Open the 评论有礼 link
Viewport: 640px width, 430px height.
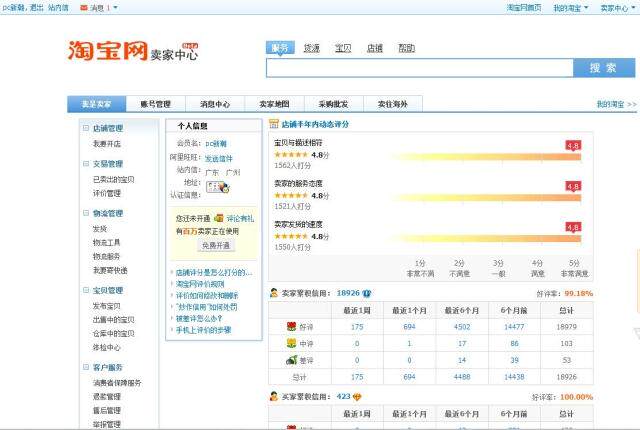[240, 218]
